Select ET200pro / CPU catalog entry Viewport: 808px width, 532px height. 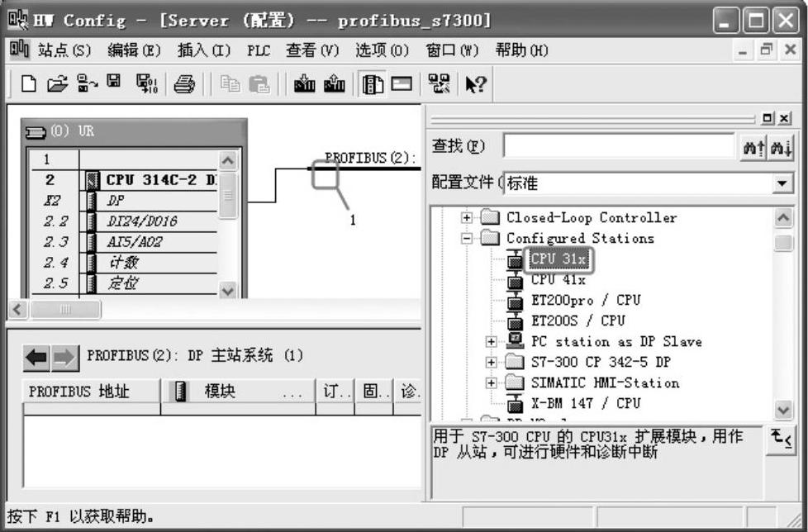point(586,300)
